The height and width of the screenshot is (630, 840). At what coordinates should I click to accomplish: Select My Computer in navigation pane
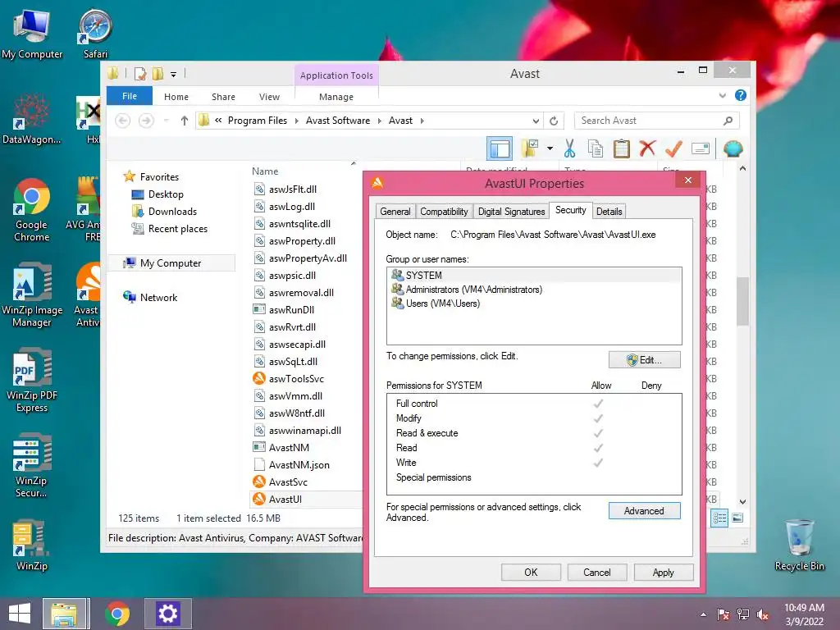tap(171, 263)
